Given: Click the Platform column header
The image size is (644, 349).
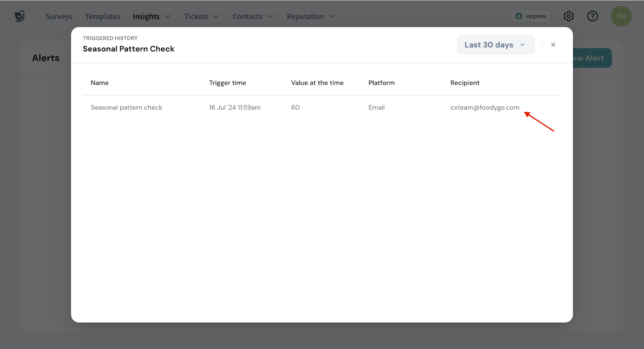Looking at the screenshot, I should pos(381,83).
